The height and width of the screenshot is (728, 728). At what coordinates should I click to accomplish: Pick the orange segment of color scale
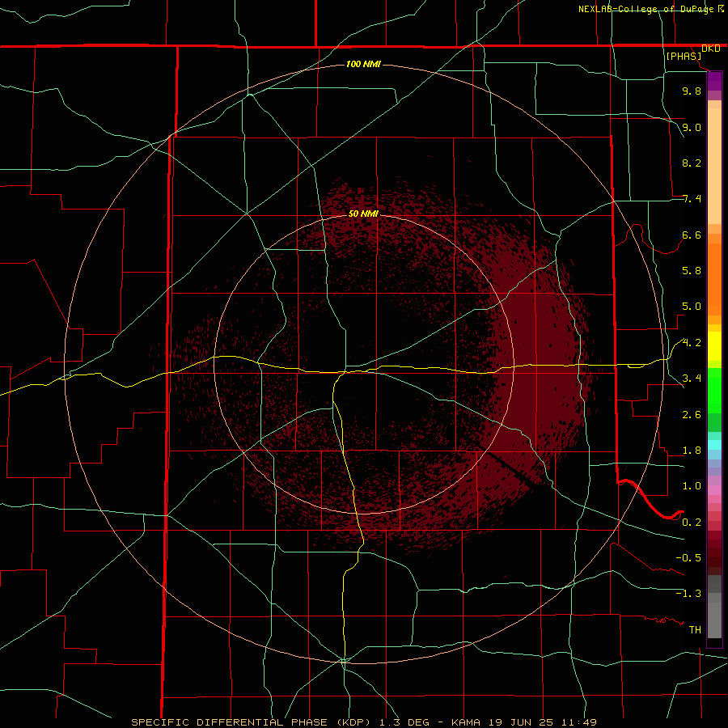(x=714, y=278)
